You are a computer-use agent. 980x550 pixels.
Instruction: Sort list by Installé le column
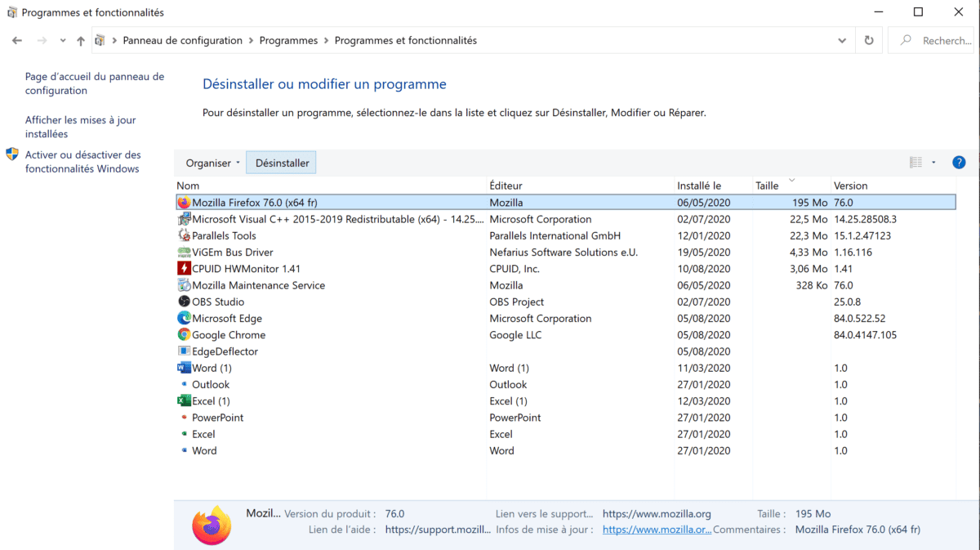(x=698, y=186)
